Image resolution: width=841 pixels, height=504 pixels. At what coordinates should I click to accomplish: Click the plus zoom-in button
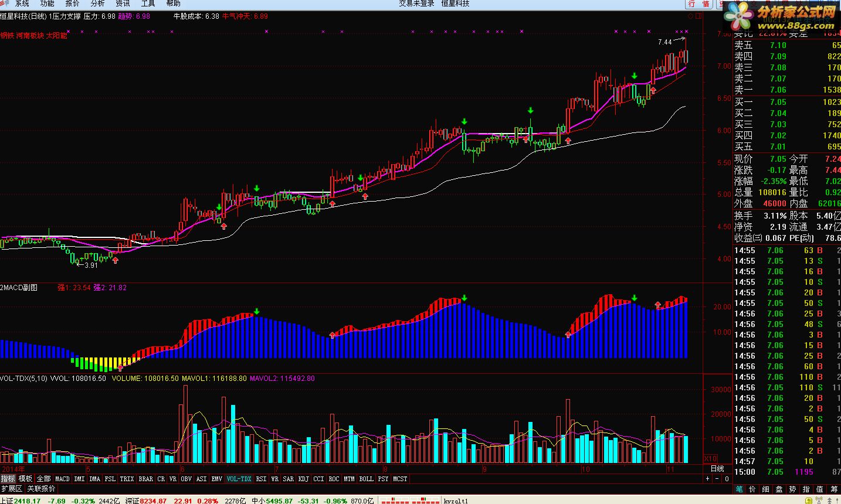707,479
